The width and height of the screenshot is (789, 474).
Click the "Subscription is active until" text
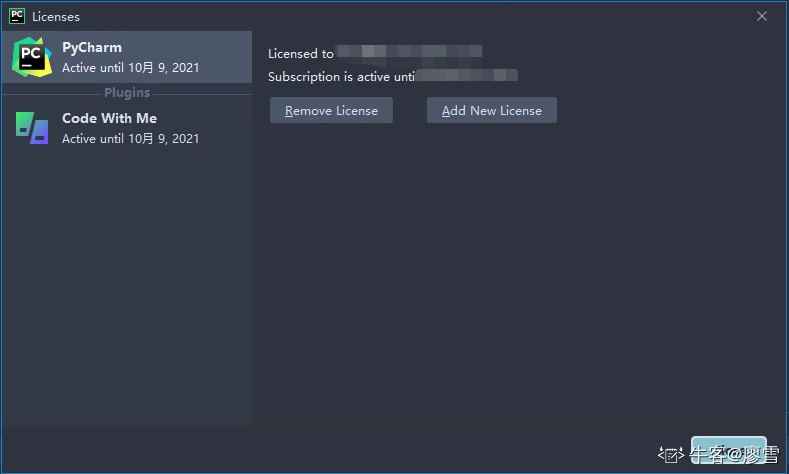click(341, 76)
